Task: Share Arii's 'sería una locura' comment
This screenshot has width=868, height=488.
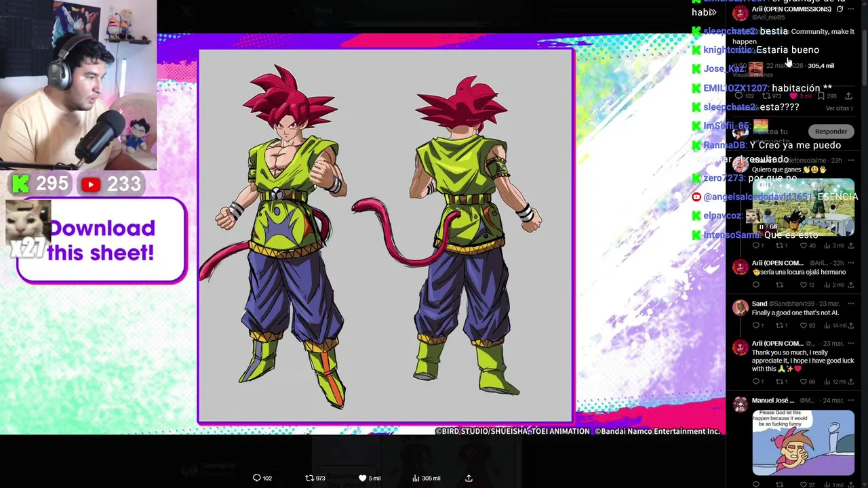Action: pyautogui.click(x=850, y=285)
